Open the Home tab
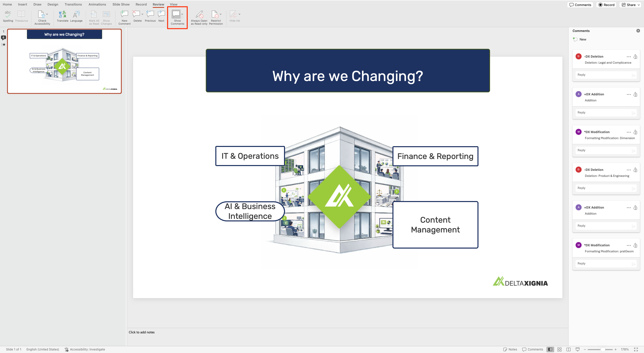Screen dimensions: 644x353 pyautogui.click(x=7, y=4)
